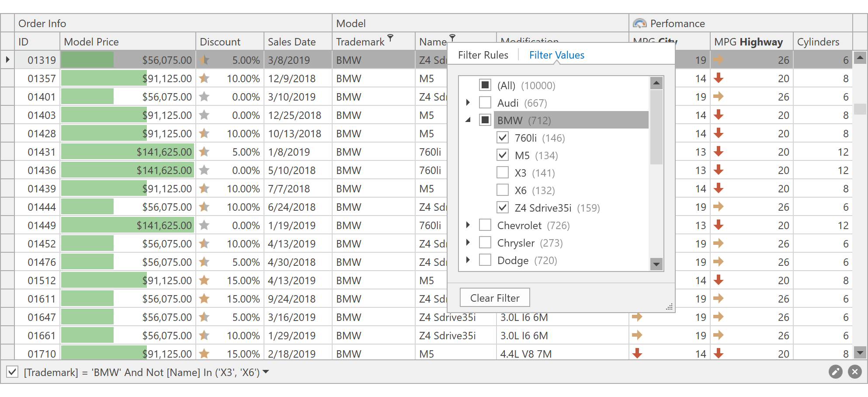Collapse the BMW tree node
This screenshot has height=397, width=868.
coord(468,120)
